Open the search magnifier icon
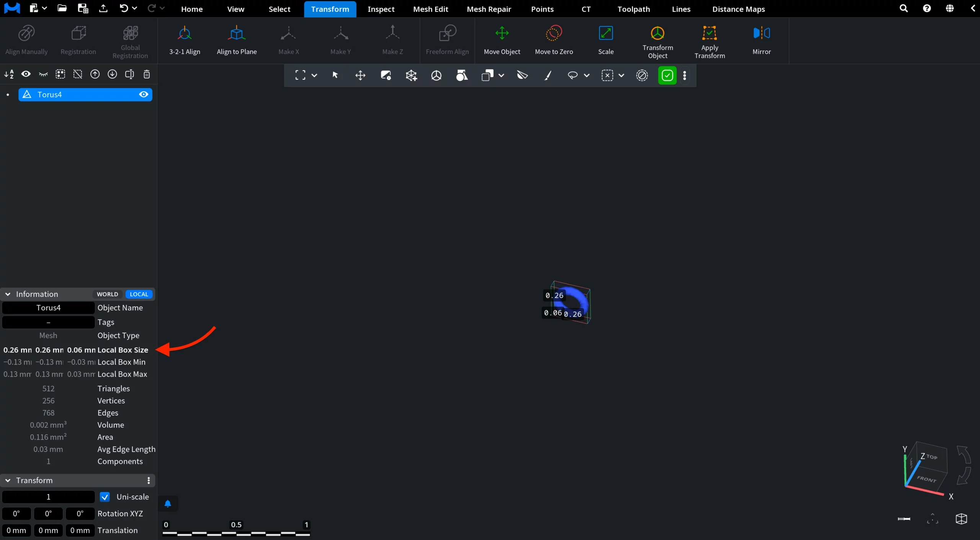980x540 pixels. coord(903,8)
